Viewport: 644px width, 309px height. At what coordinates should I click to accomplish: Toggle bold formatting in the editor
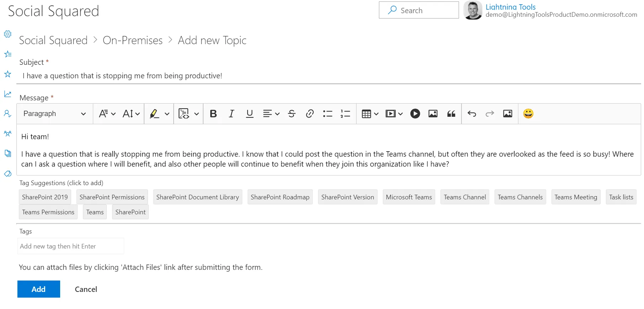[213, 114]
